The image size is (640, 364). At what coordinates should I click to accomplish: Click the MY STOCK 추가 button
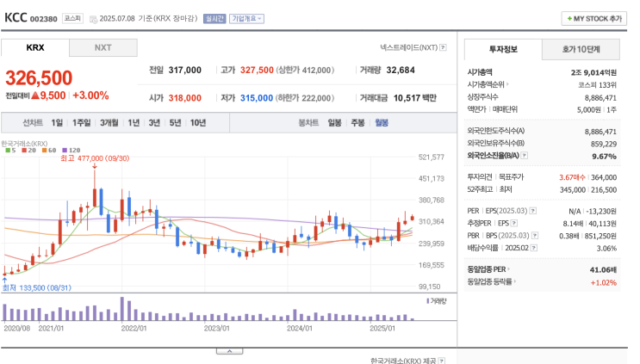point(594,19)
